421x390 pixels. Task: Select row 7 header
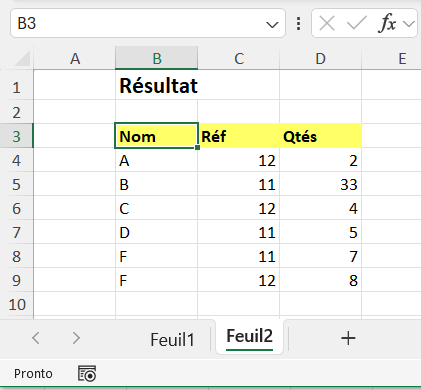16,232
